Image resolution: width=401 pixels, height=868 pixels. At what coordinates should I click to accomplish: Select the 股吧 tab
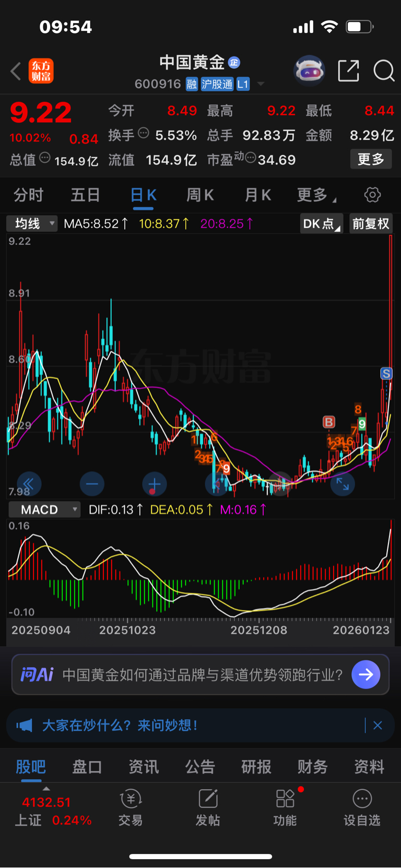(31, 767)
